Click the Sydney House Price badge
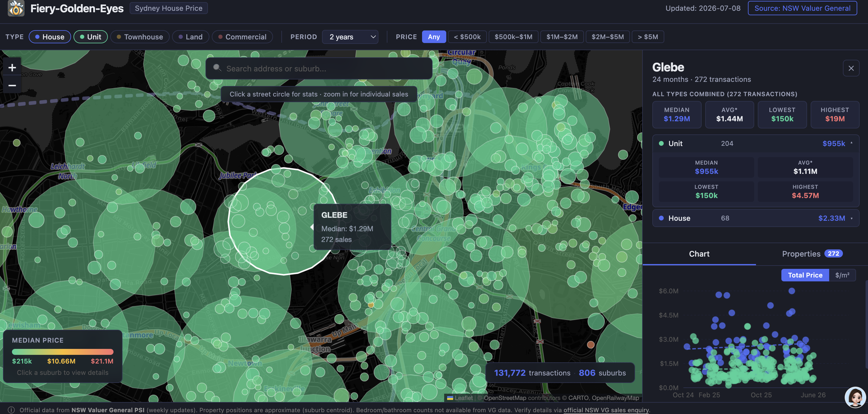The width and height of the screenshot is (868, 414). (x=168, y=8)
